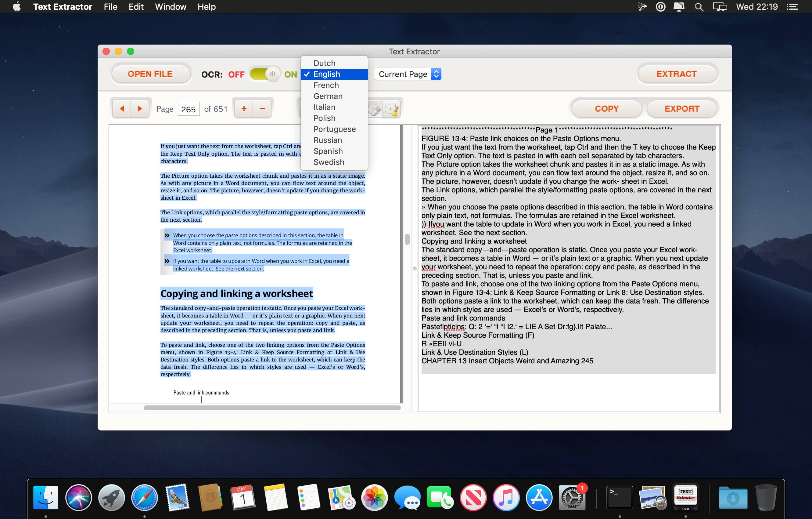The height and width of the screenshot is (519, 812).
Task: Click the EXPORT button
Action: point(682,109)
